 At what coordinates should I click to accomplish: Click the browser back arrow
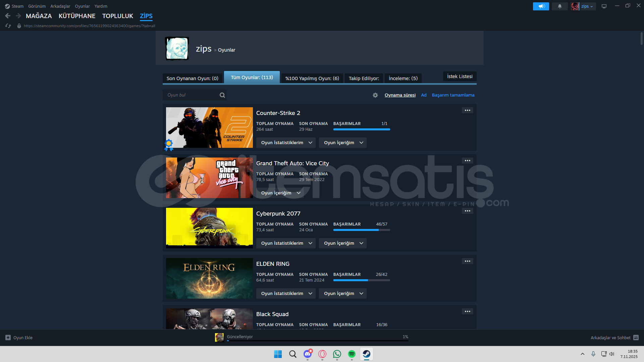point(8,16)
